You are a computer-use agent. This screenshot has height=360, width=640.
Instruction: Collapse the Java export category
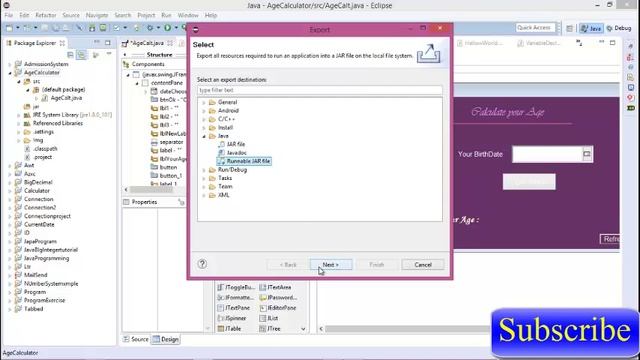coord(204,136)
